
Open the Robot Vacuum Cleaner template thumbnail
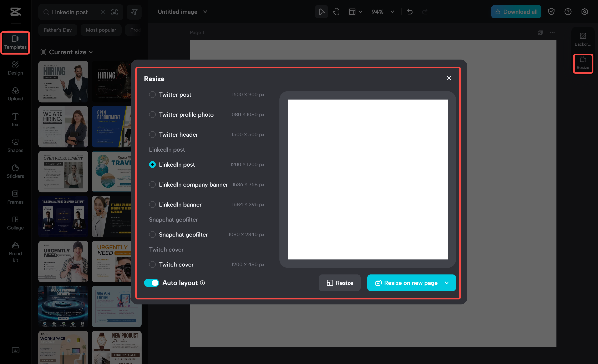pos(63,307)
